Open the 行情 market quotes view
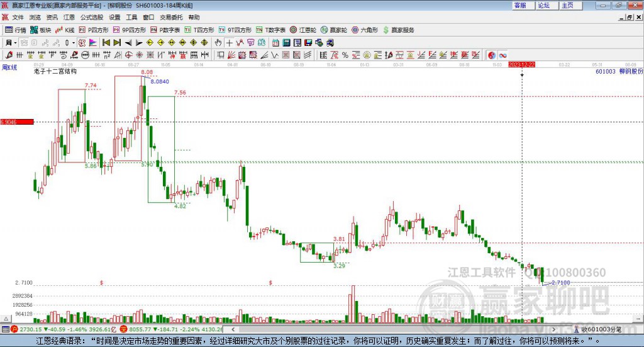The height and width of the screenshot is (347, 644). coord(15,30)
